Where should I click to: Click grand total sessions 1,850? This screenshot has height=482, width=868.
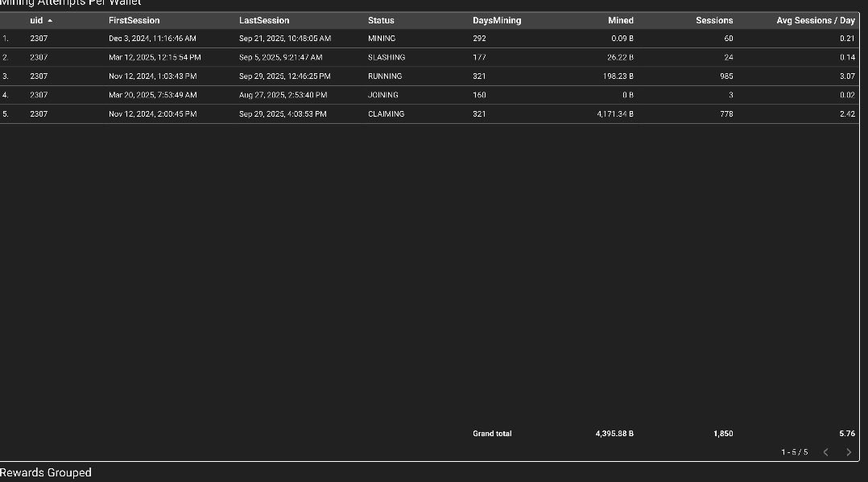[x=723, y=434]
